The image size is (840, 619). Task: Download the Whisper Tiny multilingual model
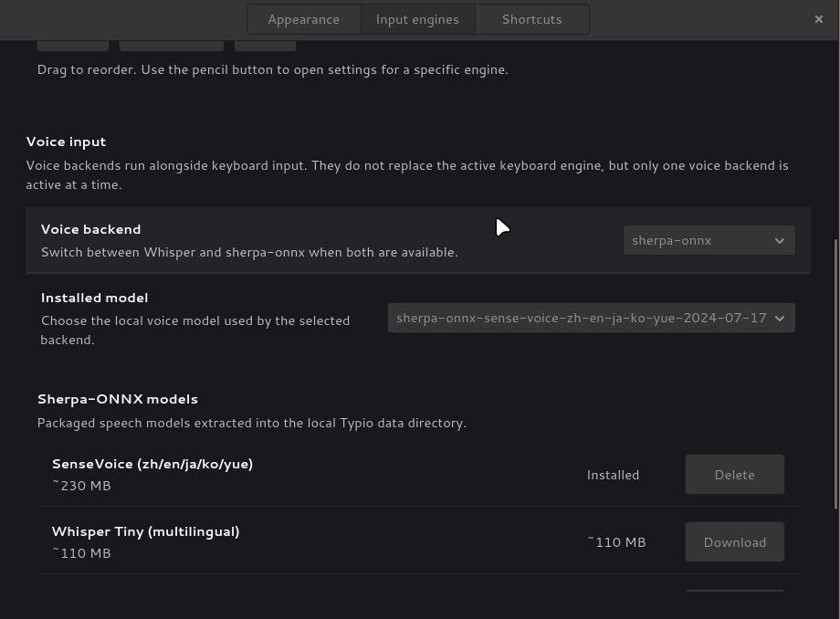[x=734, y=542]
